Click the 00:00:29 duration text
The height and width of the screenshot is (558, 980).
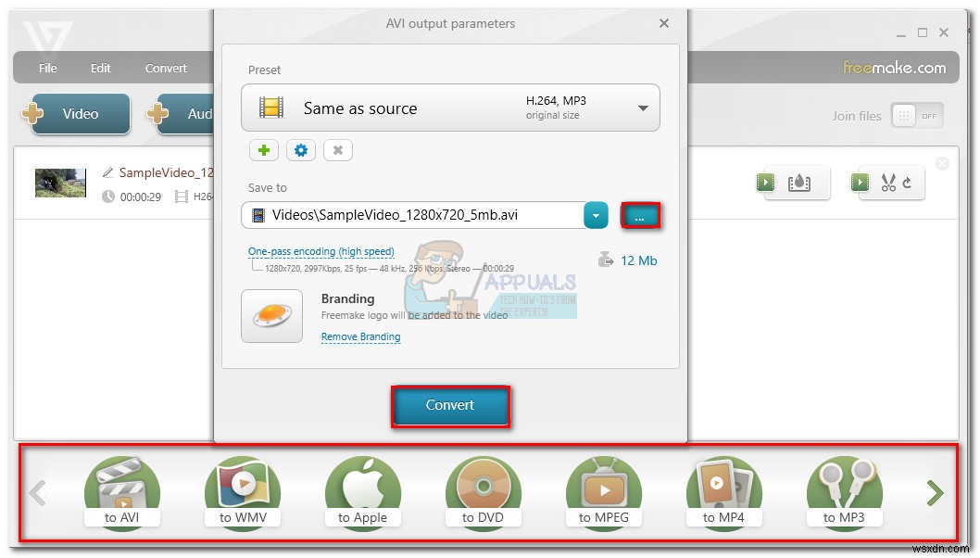click(x=141, y=197)
